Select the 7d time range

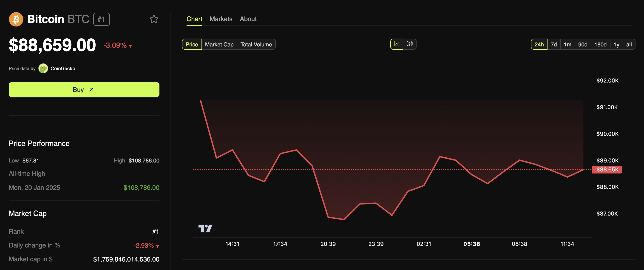[x=553, y=44]
